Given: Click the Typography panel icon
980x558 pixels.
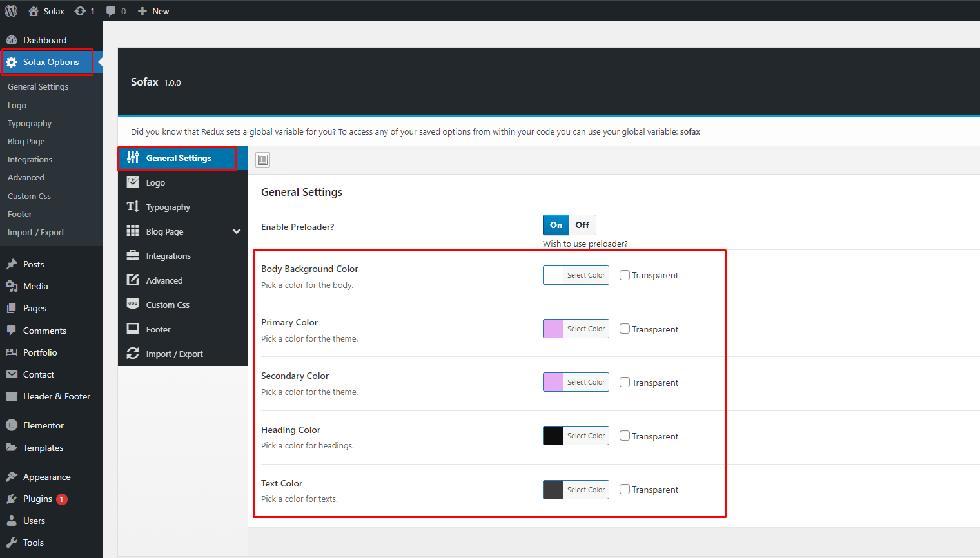Looking at the screenshot, I should (133, 207).
